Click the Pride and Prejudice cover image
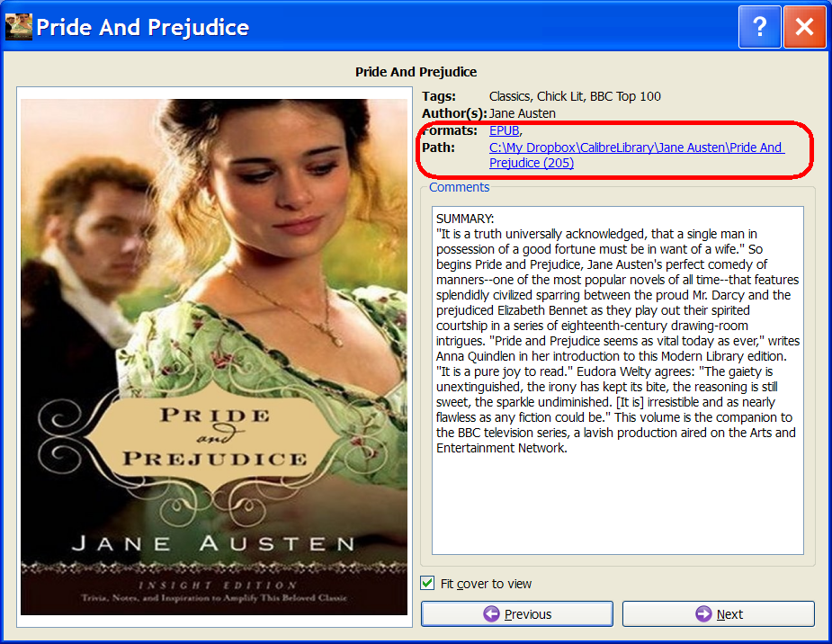The width and height of the screenshot is (832, 644). 214,357
